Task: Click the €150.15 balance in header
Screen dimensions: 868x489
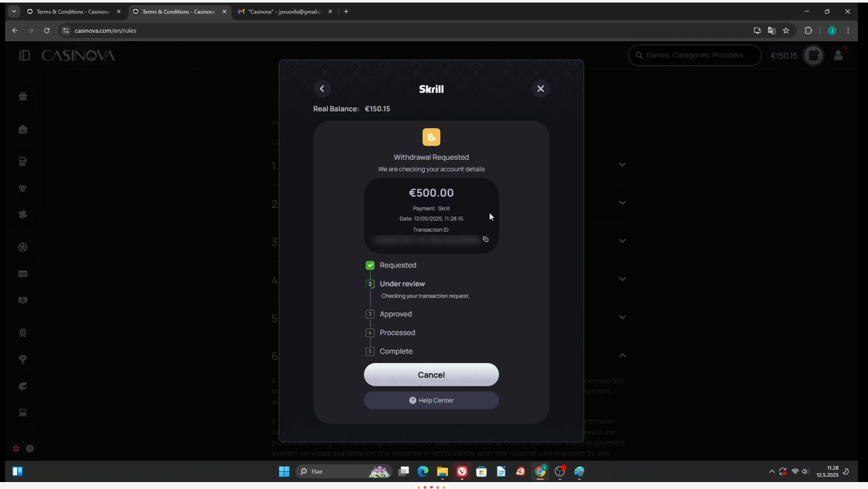Action: point(783,56)
